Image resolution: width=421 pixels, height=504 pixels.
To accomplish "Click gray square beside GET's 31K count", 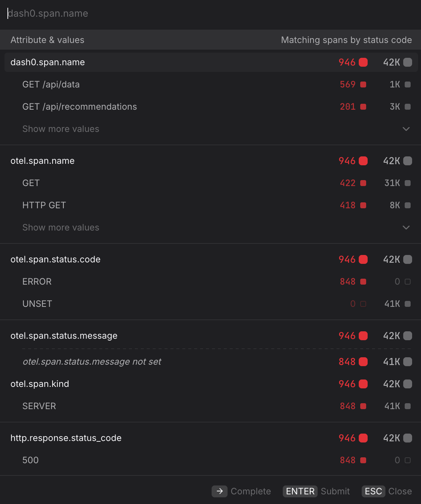I will click(407, 183).
